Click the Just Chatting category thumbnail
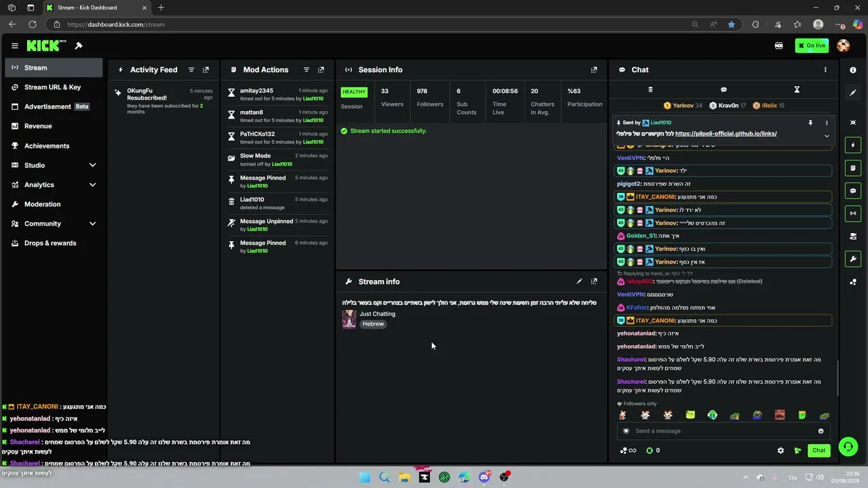The width and height of the screenshot is (868, 488). click(x=349, y=319)
